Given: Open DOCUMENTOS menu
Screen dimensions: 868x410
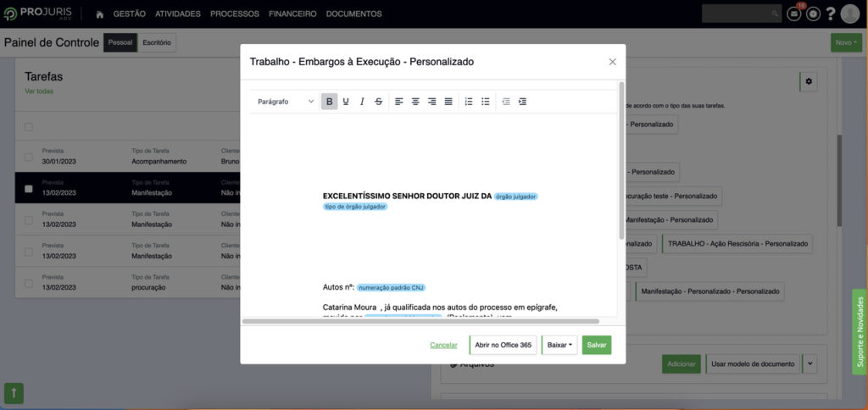Looking at the screenshot, I should pos(353,14).
